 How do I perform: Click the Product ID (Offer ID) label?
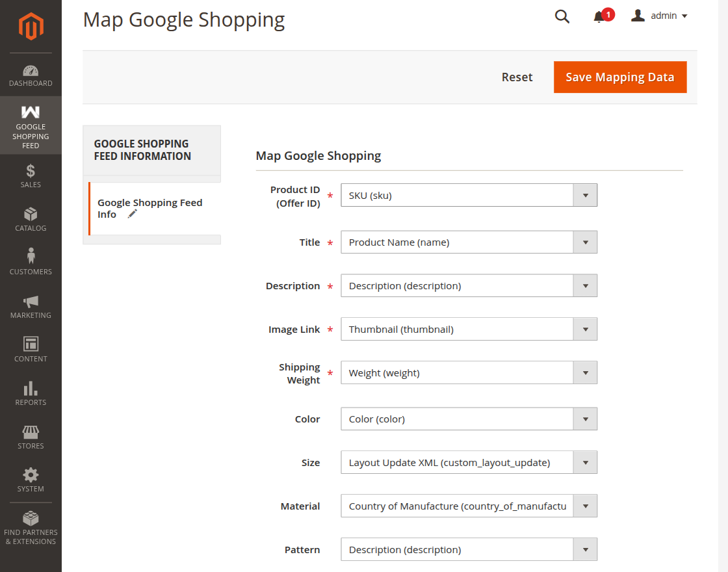[x=295, y=196]
